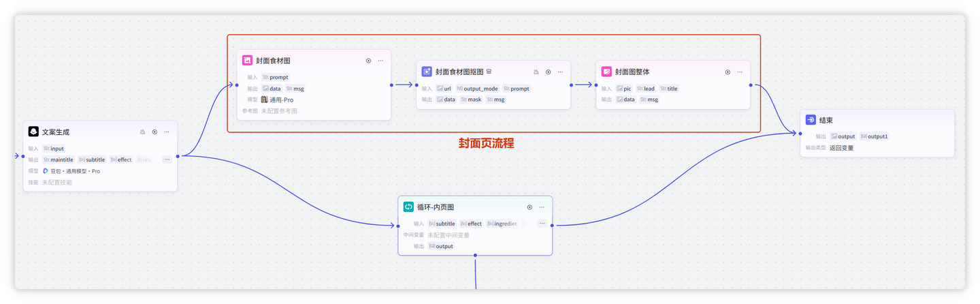Screen dimensions: 980x304
Task: Click the 封面图整体 node icon
Action: [x=606, y=72]
